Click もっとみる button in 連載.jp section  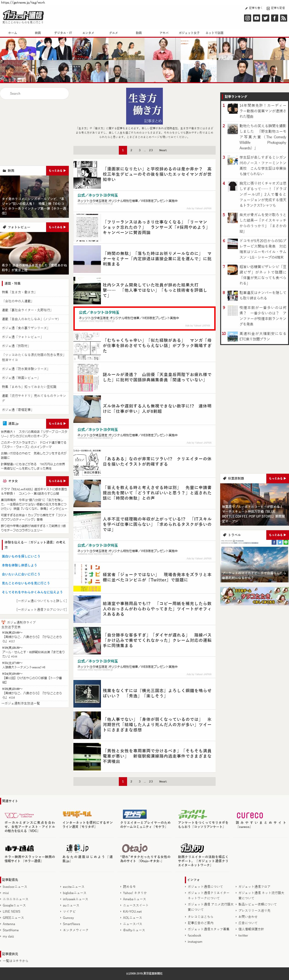pos(57,423)
